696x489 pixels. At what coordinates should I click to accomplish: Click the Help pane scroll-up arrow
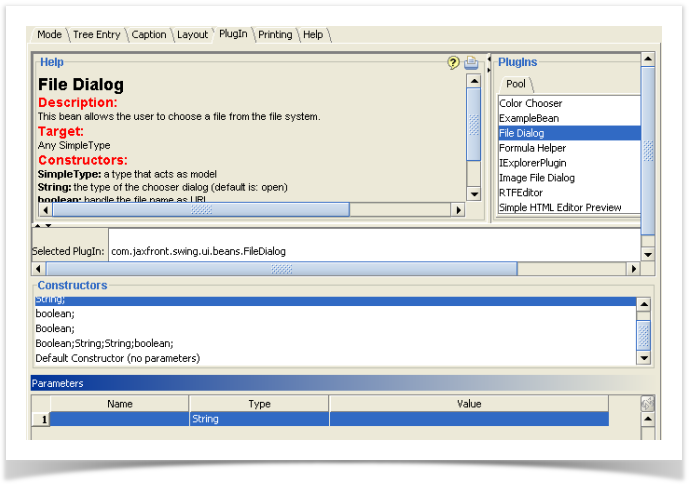click(474, 81)
